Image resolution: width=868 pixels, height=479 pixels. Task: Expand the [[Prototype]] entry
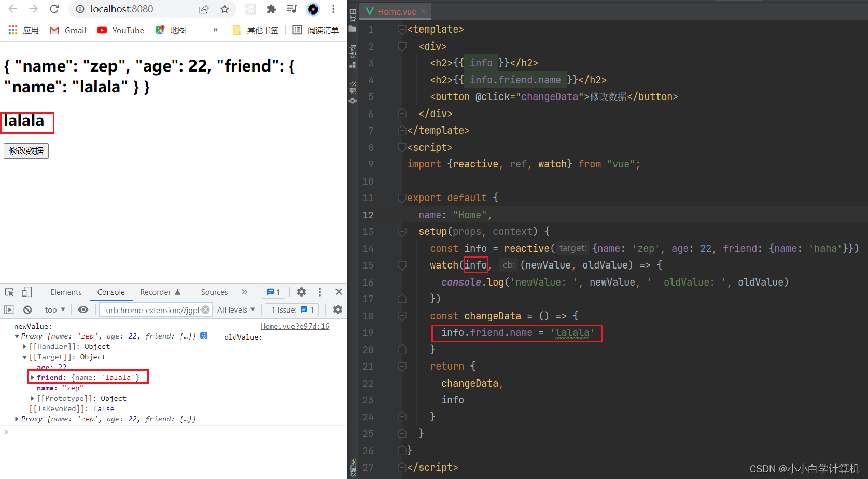click(x=32, y=398)
